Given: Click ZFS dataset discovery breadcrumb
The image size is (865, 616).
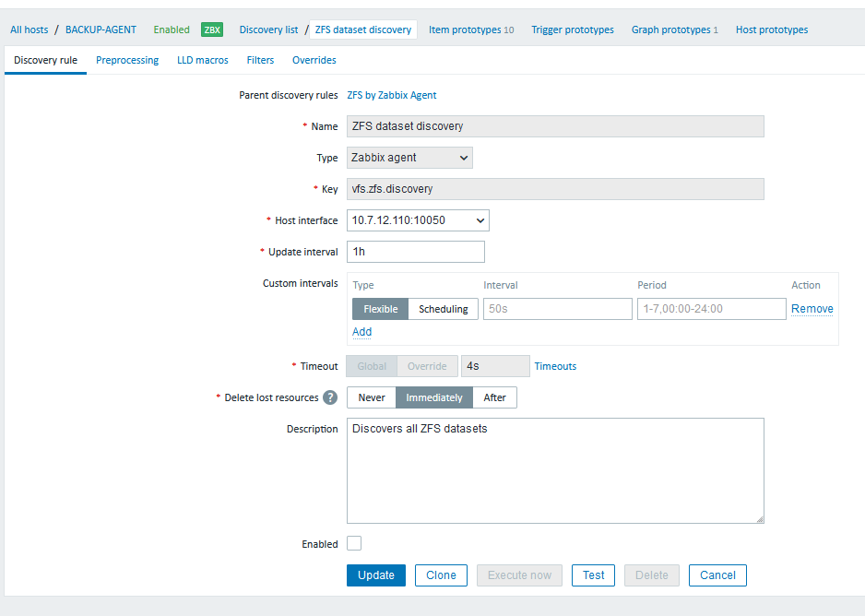Looking at the screenshot, I should 363,30.
